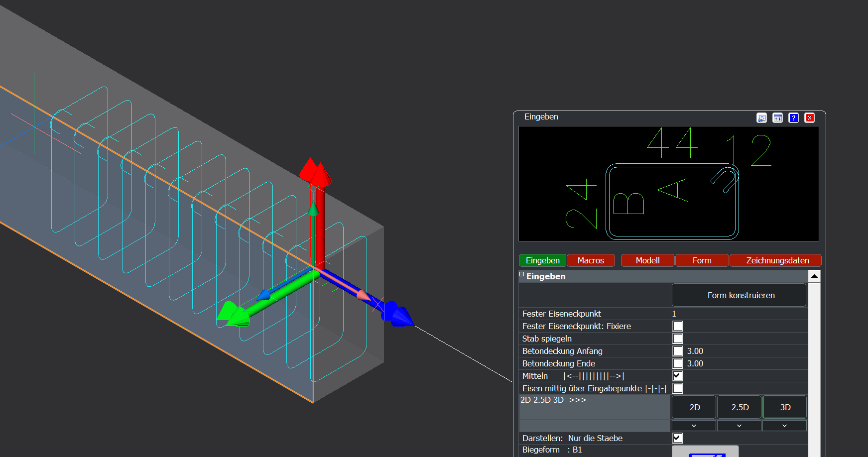Open the Zeichnungsdaten tab
Image resolution: width=868 pixels, height=457 pixels.
777,260
